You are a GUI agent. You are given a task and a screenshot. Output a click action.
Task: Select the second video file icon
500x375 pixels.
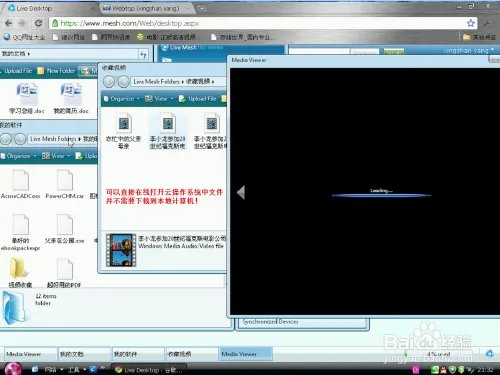(168, 124)
